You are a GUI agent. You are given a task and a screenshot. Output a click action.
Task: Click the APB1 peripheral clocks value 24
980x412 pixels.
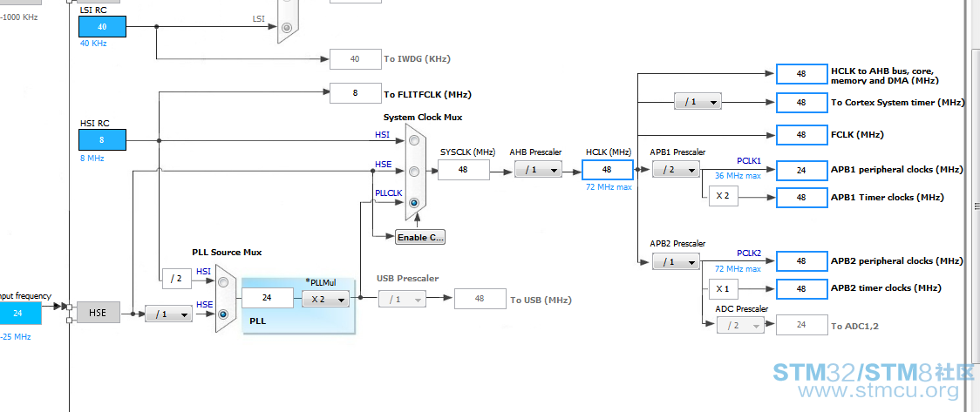801,169
